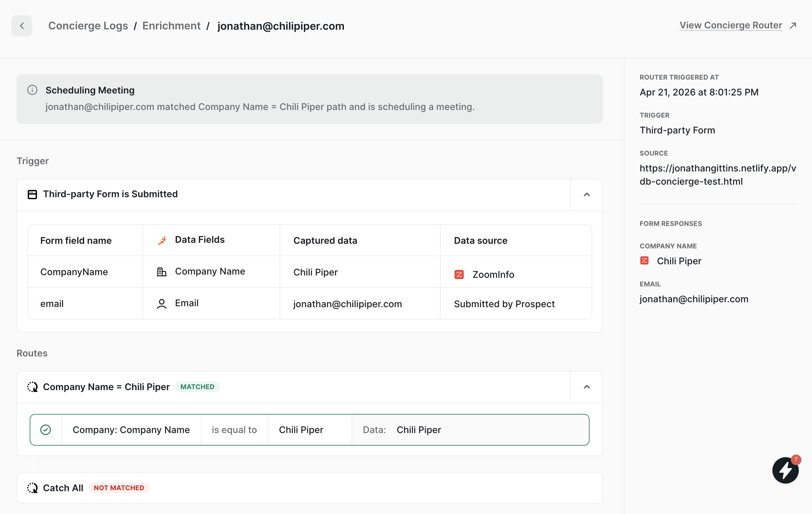Image resolution: width=812 pixels, height=514 pixels.
Task: Select the email jonathan@chilipiper.com in Form Responses
Action: [694, 299]
